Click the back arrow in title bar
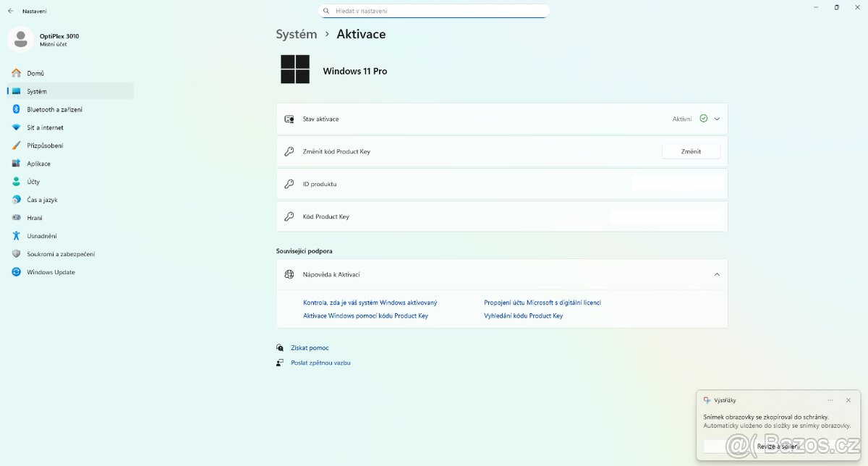This screenshot has height=466, width=868. [x=11, y=11]
